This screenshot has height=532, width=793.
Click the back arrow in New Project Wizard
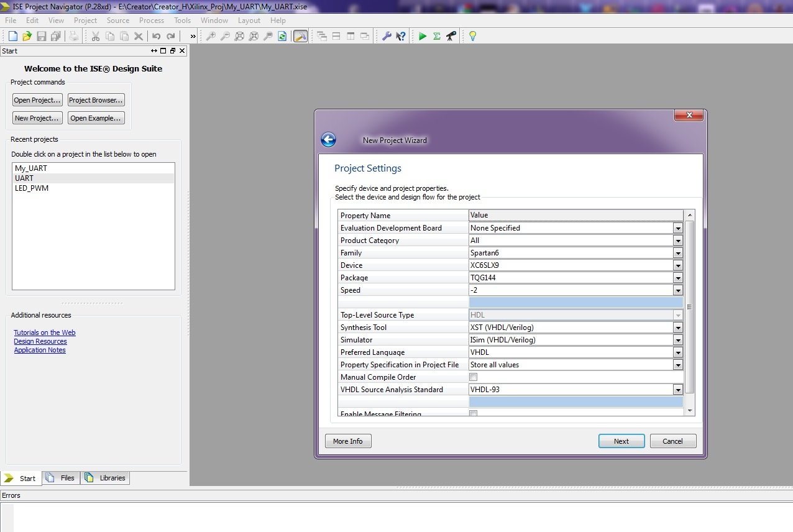[x=328, y=140]
